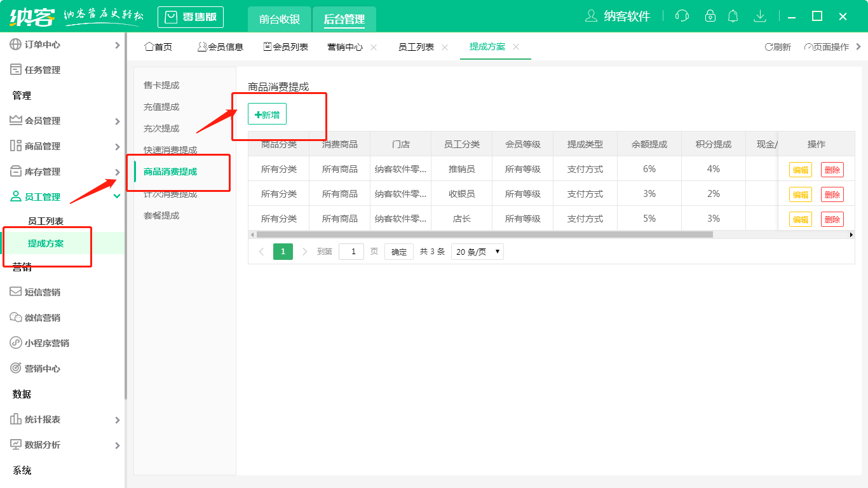The height and width of the screenshot is (488, 868).
Task: Click the 微信营销 WeChat icon
Action: coord(14,317)
